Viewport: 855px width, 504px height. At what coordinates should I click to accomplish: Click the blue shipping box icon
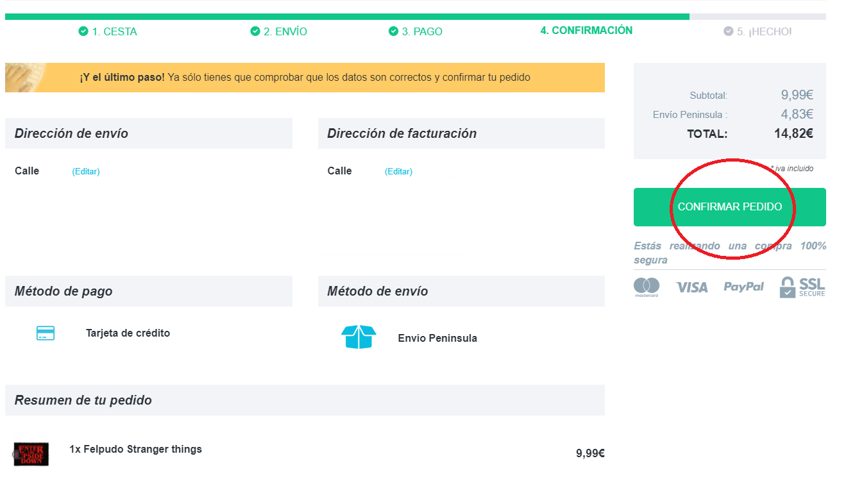click(x=358, y=337)
